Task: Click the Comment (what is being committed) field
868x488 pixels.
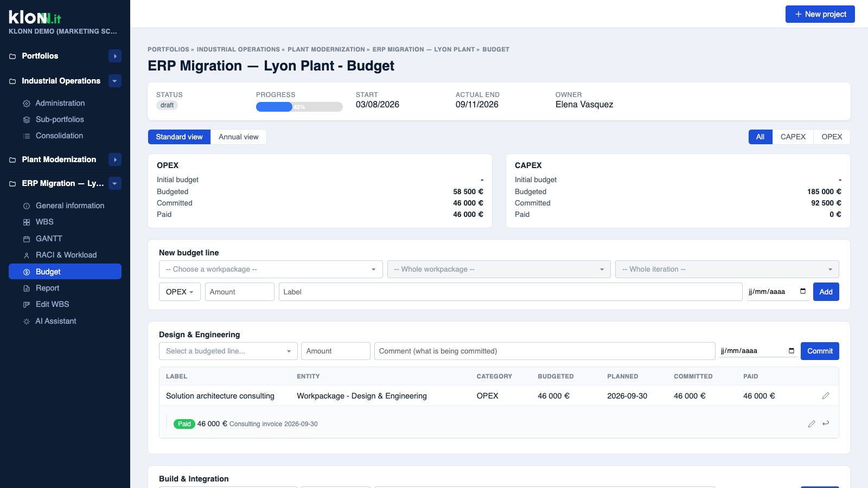Action: click(545, 351)
